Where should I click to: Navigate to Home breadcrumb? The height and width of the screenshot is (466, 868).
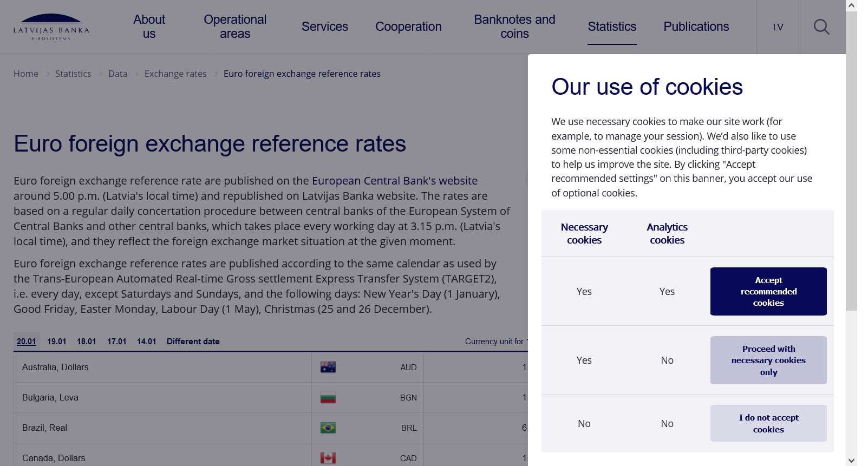[x=26, y=74]
